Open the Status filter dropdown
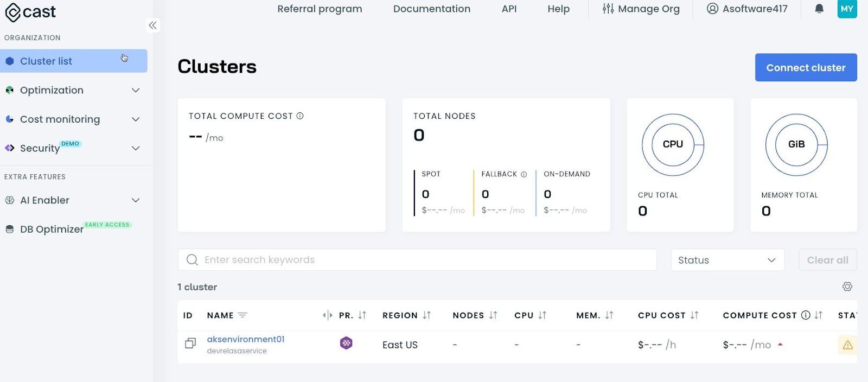This screenshot has width=868, height=382. click(x=727, y=260)
